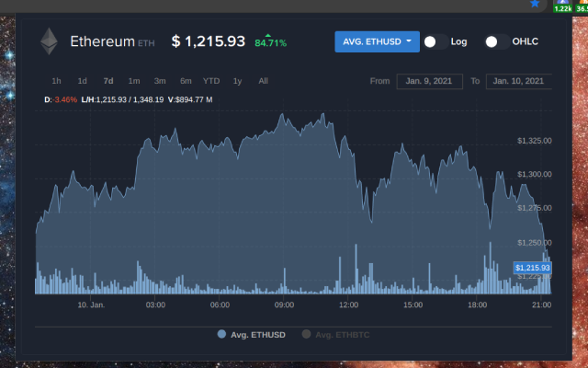Click the $1,300.00 axis label
The height and width of the screenshot is (368, 588).
point(535,174)
